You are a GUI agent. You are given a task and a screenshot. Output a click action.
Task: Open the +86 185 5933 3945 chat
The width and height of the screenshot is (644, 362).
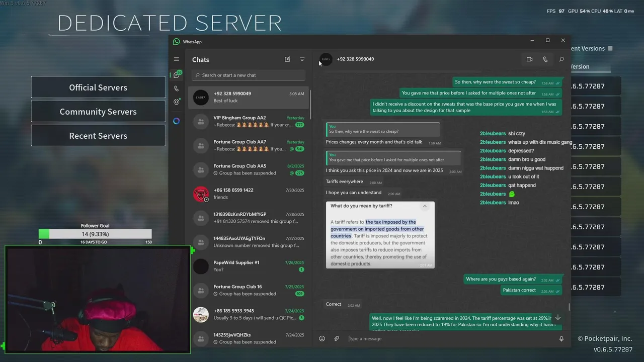click(249, 314)
